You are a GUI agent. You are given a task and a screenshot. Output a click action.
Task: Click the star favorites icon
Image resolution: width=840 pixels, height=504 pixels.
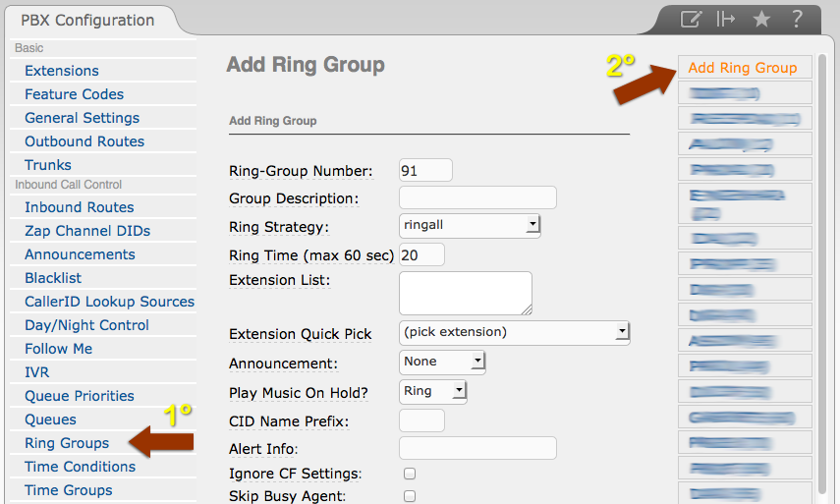tap(761, 19)
